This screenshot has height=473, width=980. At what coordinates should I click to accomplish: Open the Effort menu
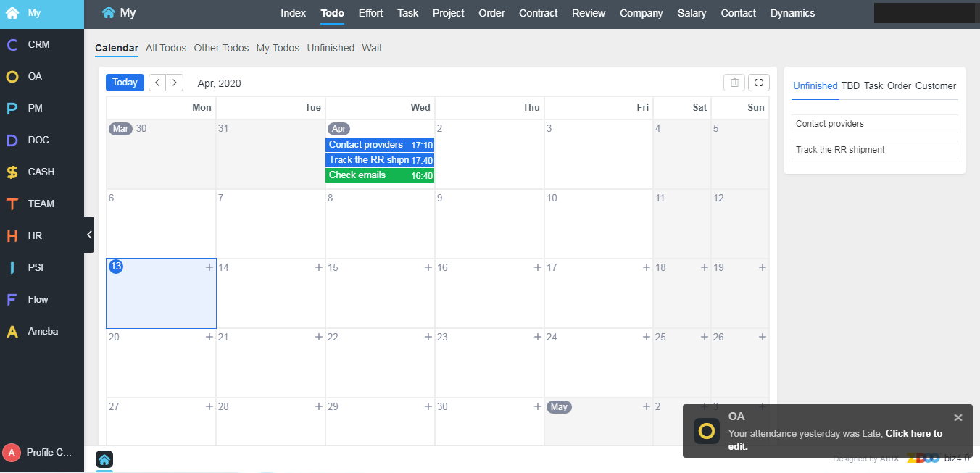(371, 13)
